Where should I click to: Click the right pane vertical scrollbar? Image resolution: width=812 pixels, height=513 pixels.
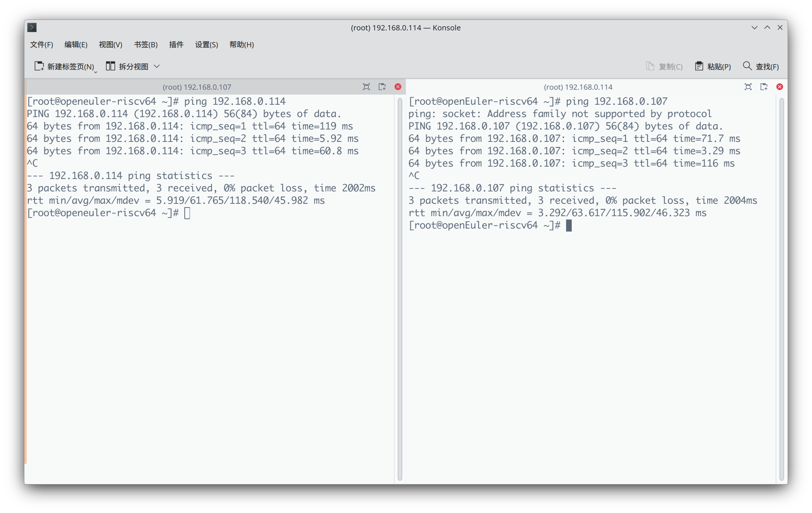click(782, 289)
